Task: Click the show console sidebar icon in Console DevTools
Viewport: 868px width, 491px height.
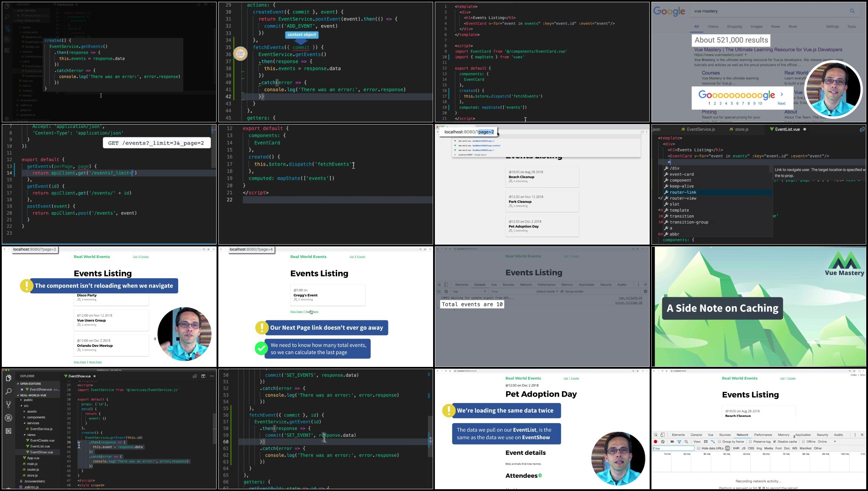Action: [x=439, y=291]
